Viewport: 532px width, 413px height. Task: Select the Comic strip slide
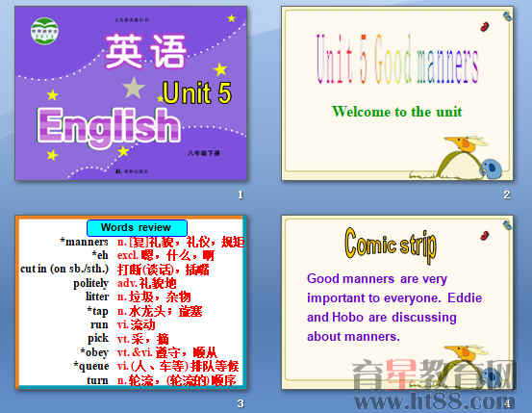click(x=397, y=302)
